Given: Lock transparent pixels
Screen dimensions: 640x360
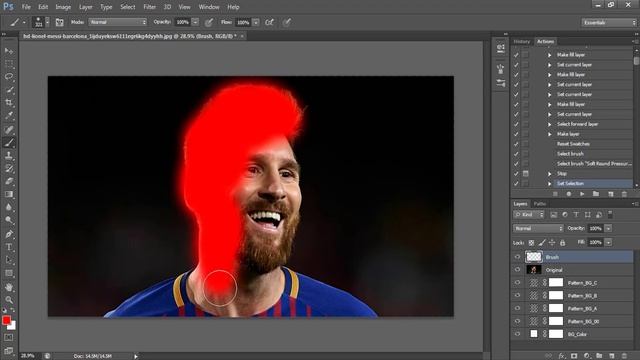Looking at the screenshot, I should [531, 242].
